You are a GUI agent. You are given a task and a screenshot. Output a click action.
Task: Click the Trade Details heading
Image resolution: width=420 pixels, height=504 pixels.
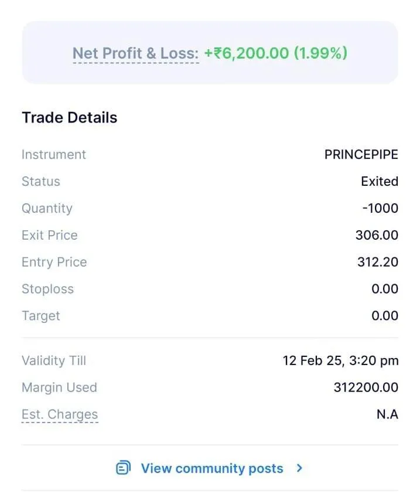coord(69,117)
